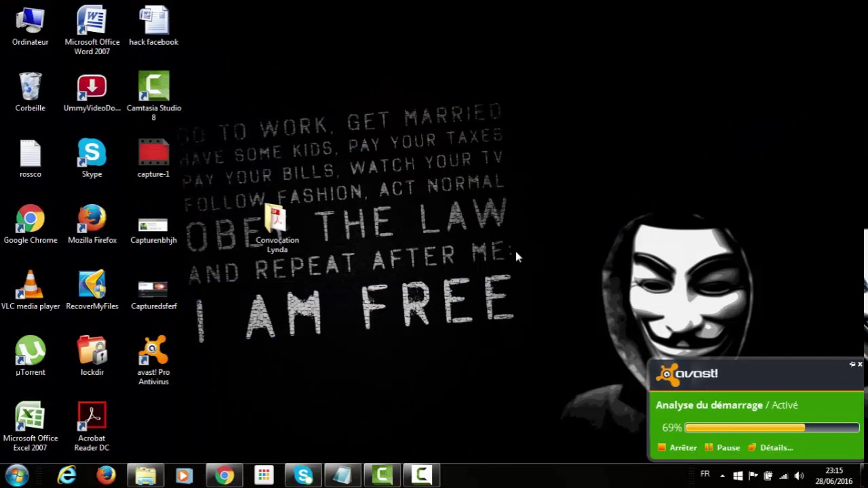Open the network signal tray icon
The image size is (868, 488).
pyautogui.click(x=783, y=476)
